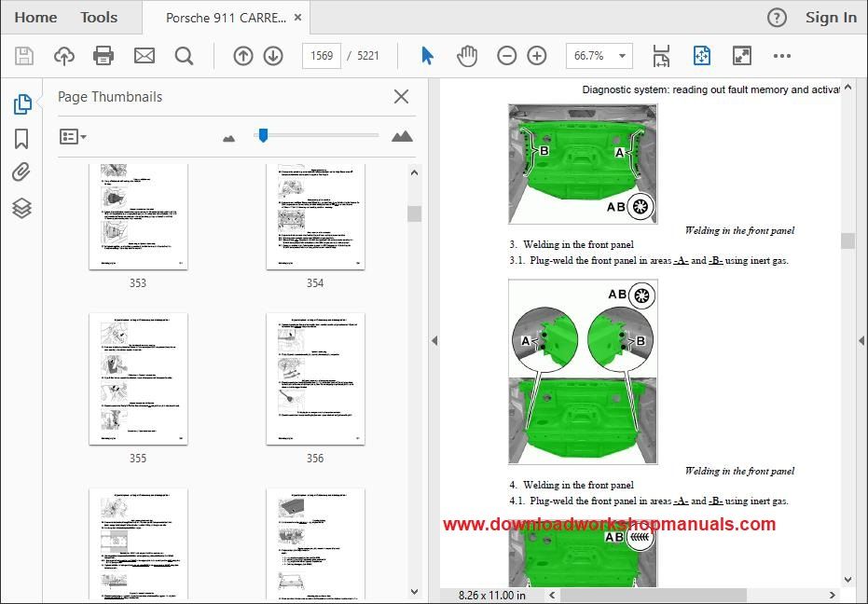Open the Tools tab
Viewport: 868px width, 604px height.
99,18
